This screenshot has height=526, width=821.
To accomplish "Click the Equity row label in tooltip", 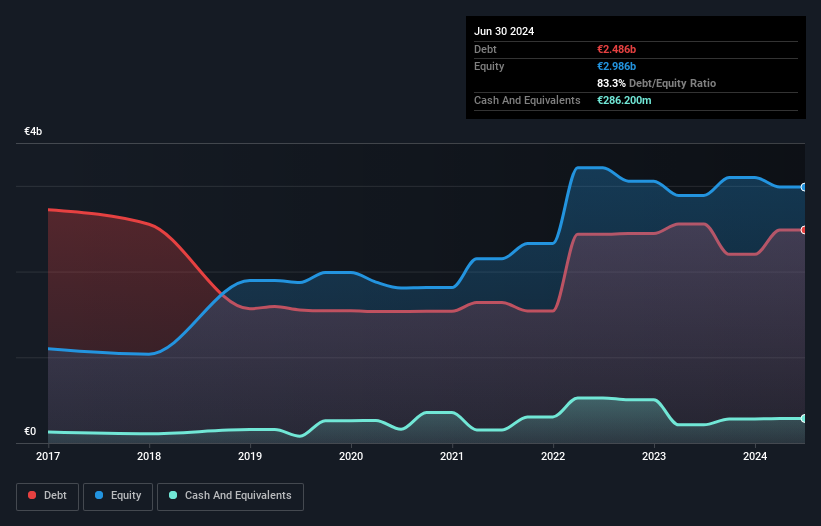I will (x=489, y=66).
